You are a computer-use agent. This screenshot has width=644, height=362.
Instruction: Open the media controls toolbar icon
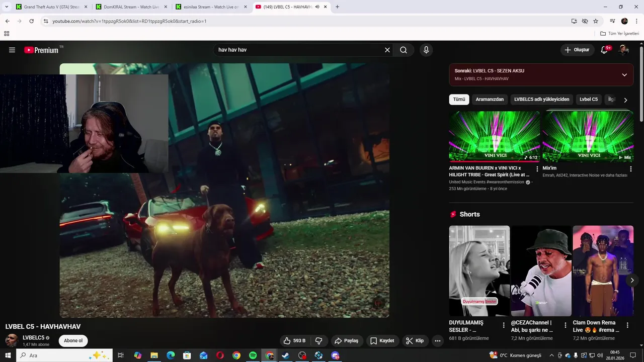[612, 21]
